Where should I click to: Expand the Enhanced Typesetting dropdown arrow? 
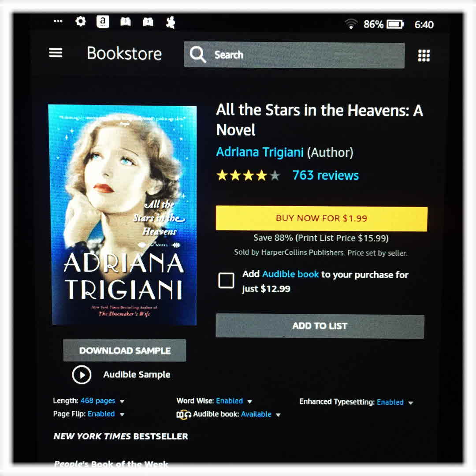coord(410,403)
